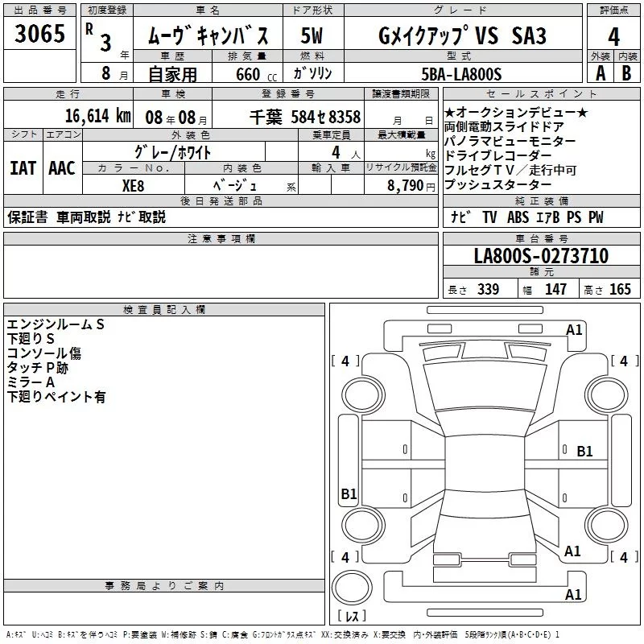Click the lot number 3065
Screen dimensions: 644x644
click(x=39, y=35)
